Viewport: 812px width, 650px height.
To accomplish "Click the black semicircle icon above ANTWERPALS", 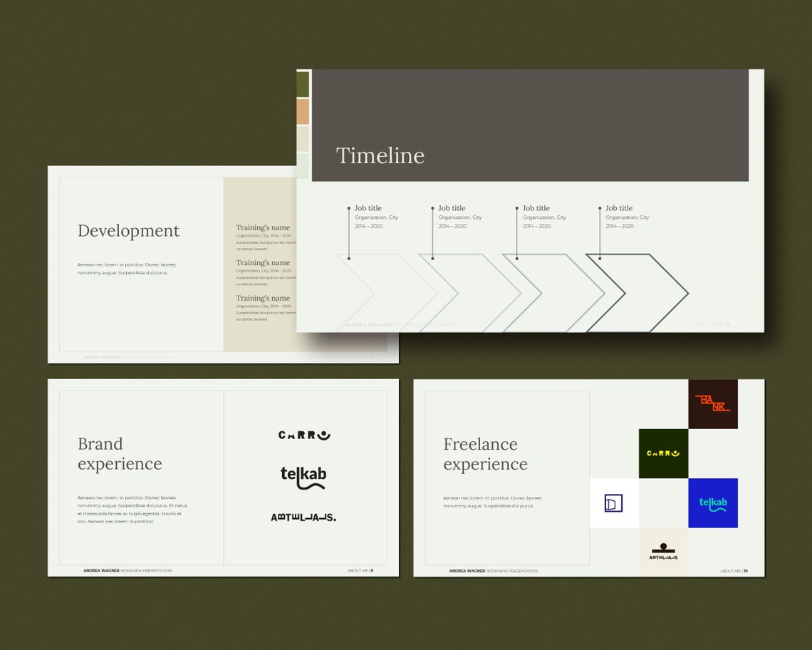I will click(663, 547).
